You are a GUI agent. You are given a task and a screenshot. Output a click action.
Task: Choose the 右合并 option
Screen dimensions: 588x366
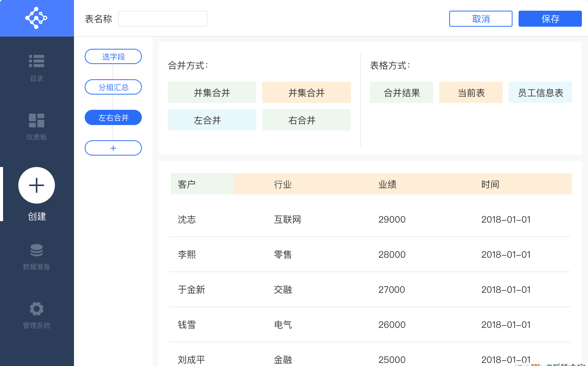(x=307, y=120)
